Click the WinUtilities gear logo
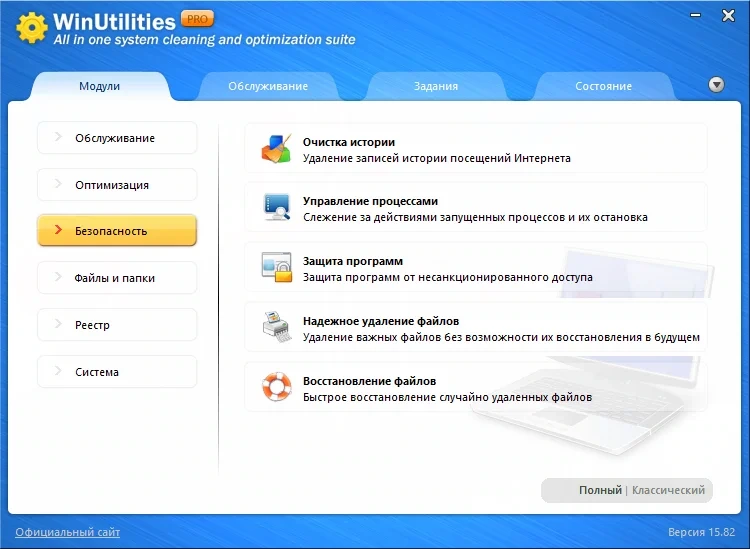The height and width of the screenshot is (549, 750). (32, 28)
